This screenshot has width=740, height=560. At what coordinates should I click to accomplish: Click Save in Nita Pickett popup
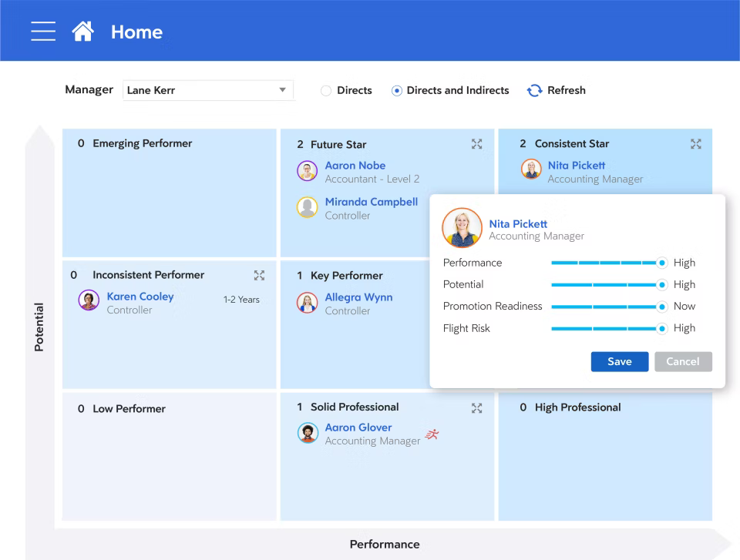tap(619, 361)
